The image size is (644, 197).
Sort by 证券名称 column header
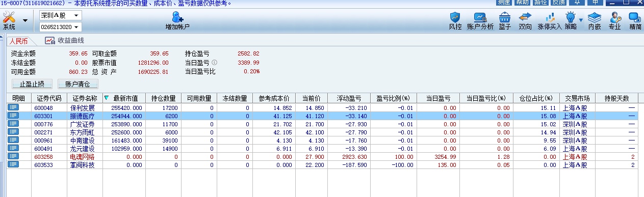coord(85,98)
